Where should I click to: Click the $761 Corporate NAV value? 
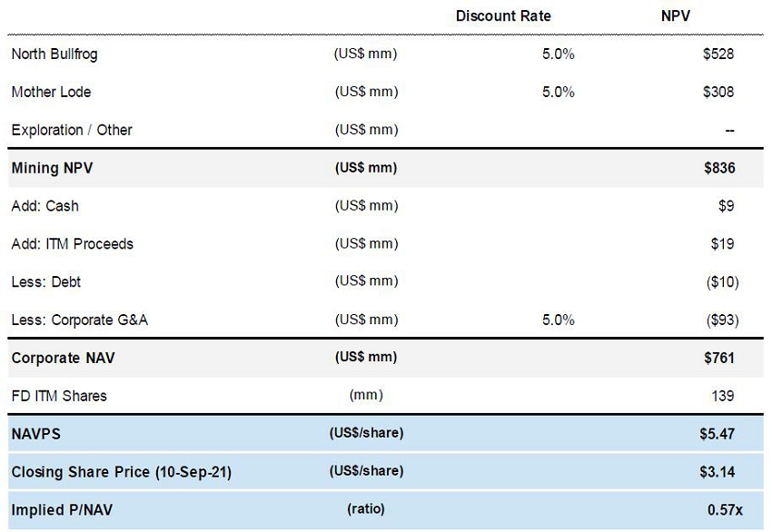(718, 358)
